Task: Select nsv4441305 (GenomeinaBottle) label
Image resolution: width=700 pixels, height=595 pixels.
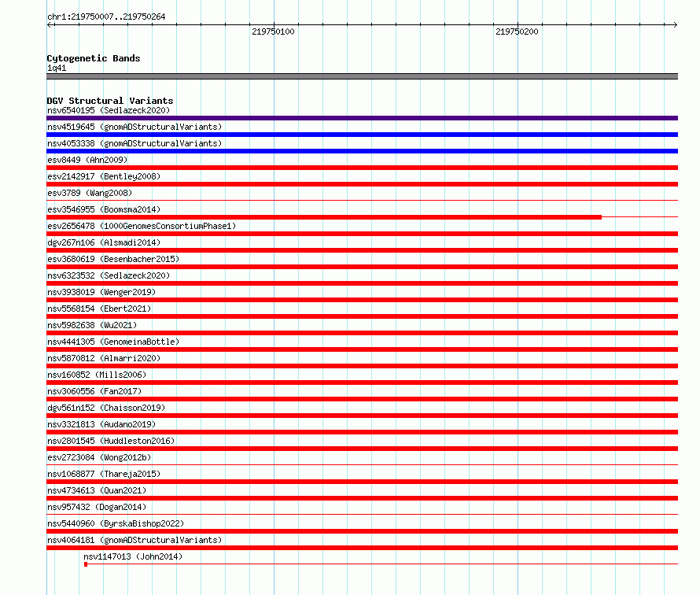Action: [113, 342]
